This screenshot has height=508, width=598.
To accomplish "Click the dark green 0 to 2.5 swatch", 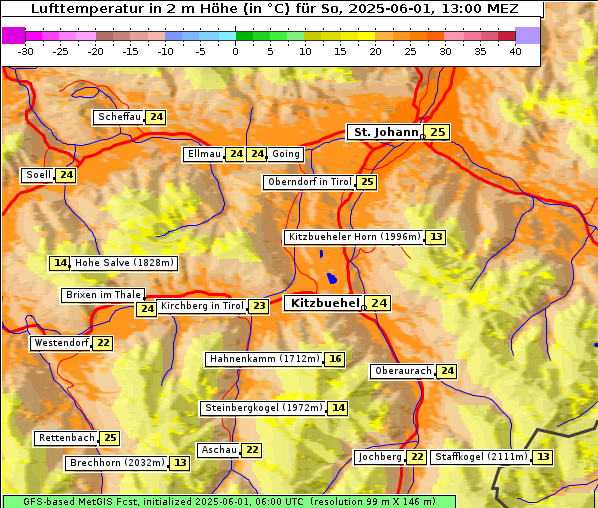I will pyautogui.click(x=244, y=37).
